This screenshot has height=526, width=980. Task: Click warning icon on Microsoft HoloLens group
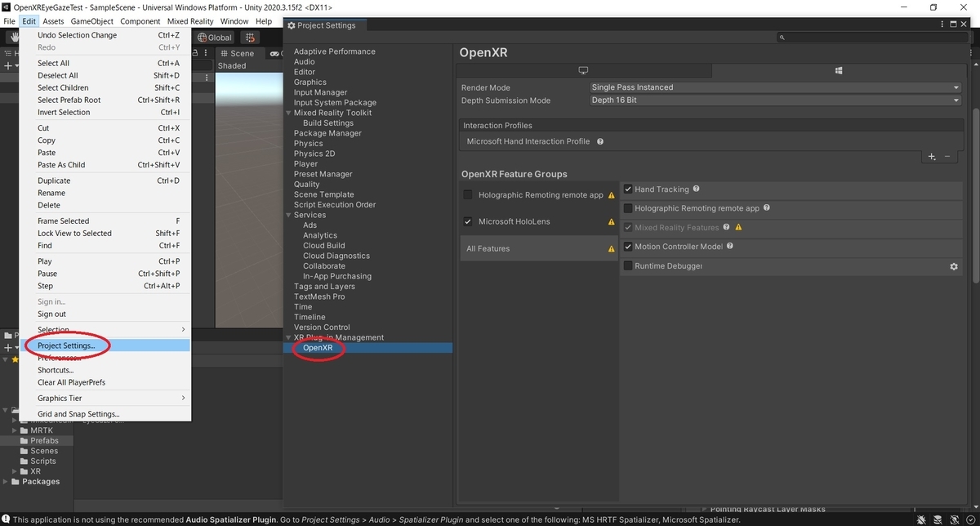tap(611, 222)
